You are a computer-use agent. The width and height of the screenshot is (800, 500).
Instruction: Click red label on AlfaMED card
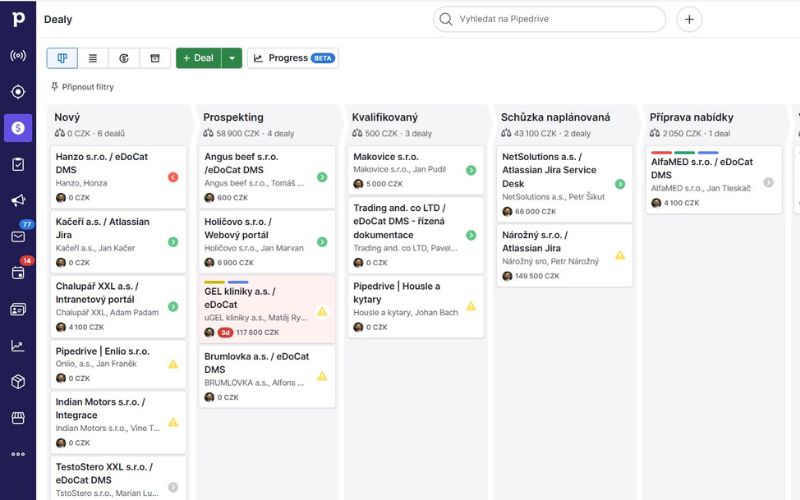(661, 153)
